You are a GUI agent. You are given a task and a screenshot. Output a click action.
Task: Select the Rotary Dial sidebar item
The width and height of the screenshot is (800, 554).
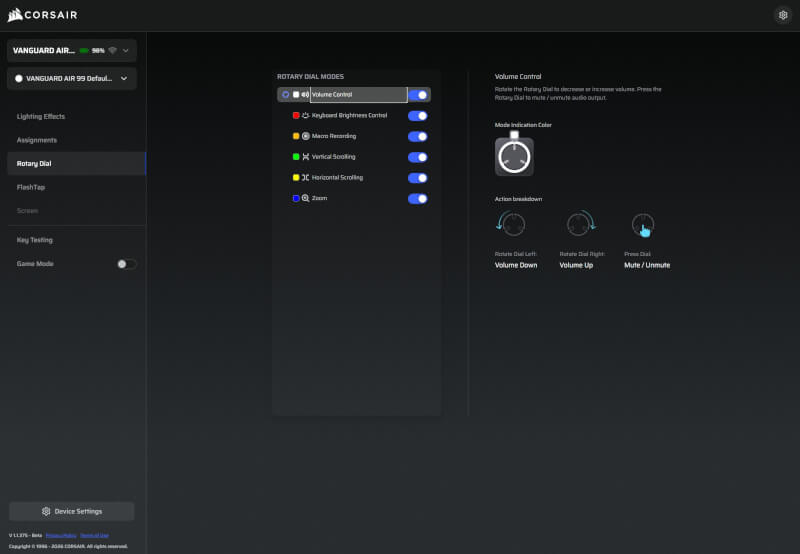[77, 163]
